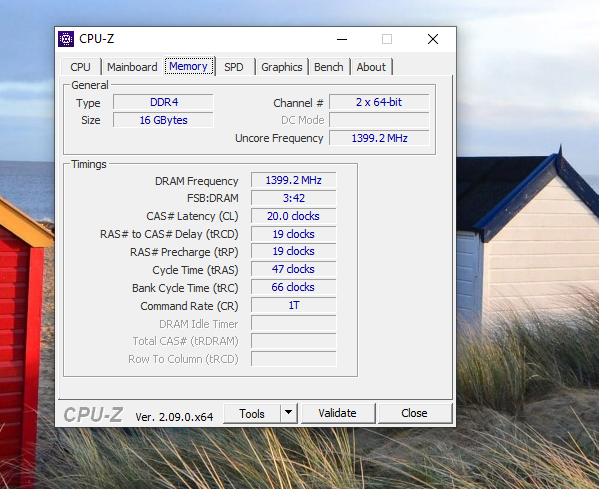
Task: Expand the Tools dropdown arrow
Action: (289, 413)
